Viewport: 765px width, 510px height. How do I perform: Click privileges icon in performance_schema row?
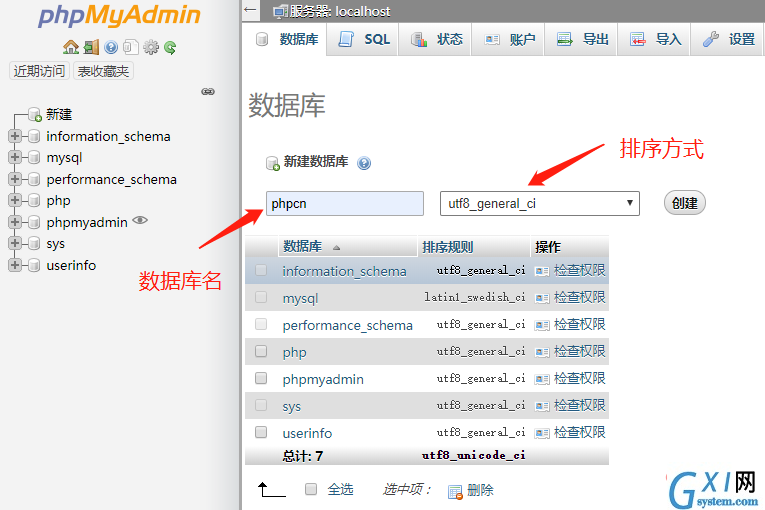(542, 325)
